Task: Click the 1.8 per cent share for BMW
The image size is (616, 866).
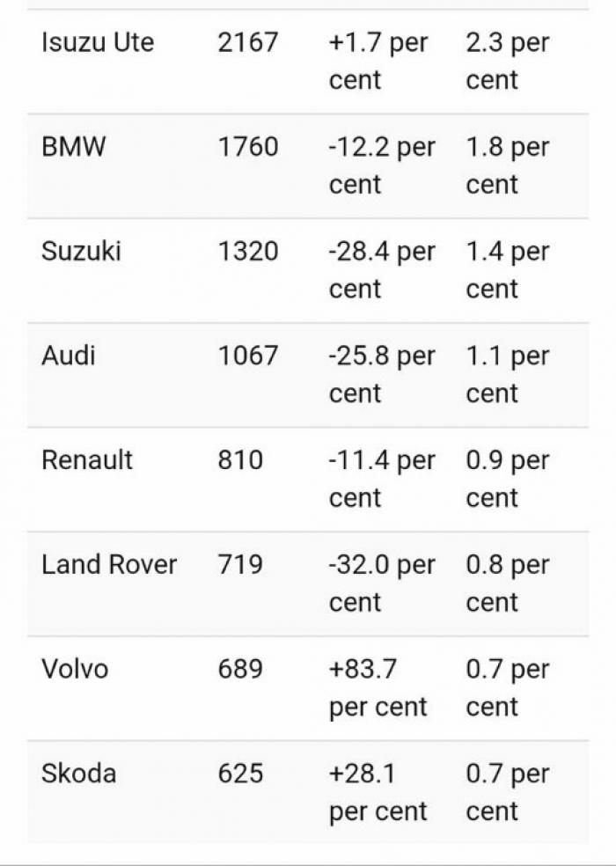Action: (508, 165)
